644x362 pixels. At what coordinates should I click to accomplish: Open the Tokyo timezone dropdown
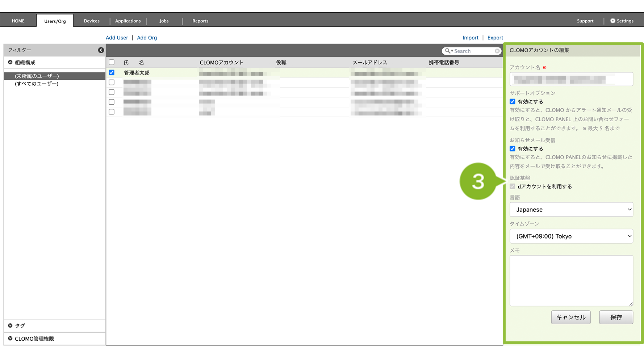[x=571, y=236]
